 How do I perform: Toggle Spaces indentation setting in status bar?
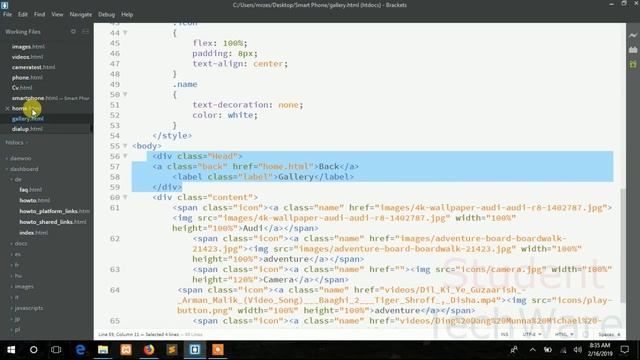(609, 334)
